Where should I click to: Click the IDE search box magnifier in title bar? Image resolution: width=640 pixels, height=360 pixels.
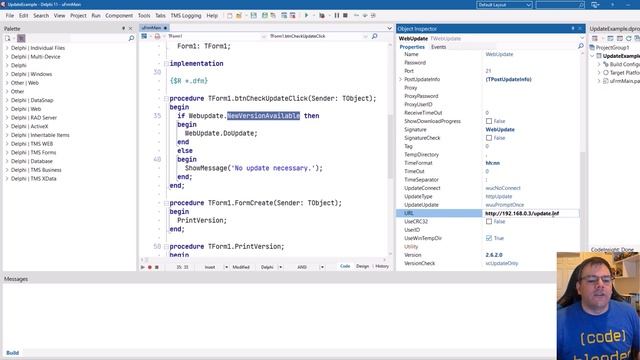[581, 5]
